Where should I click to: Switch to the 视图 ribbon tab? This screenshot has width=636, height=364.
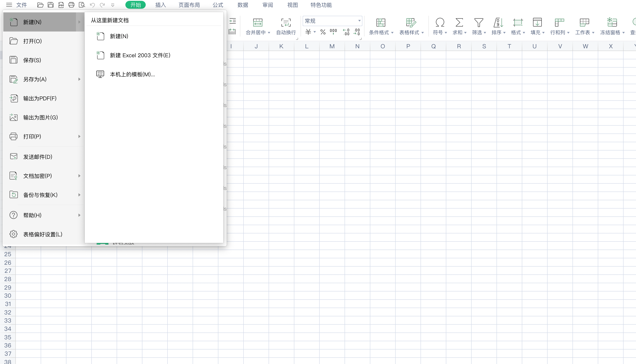pos(292,5)
